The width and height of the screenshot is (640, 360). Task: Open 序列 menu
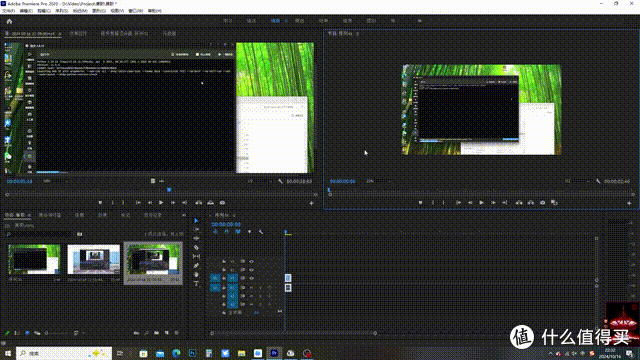pos(61,11)
